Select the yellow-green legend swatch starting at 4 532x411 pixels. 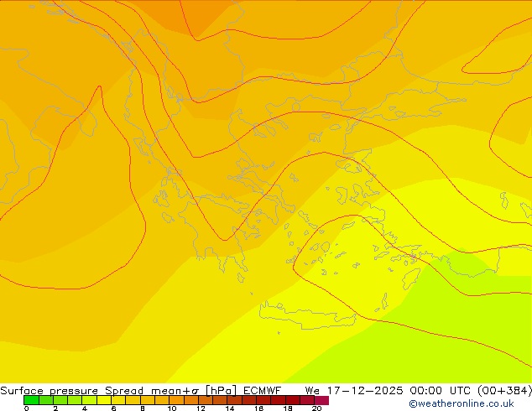coord(89,400)
